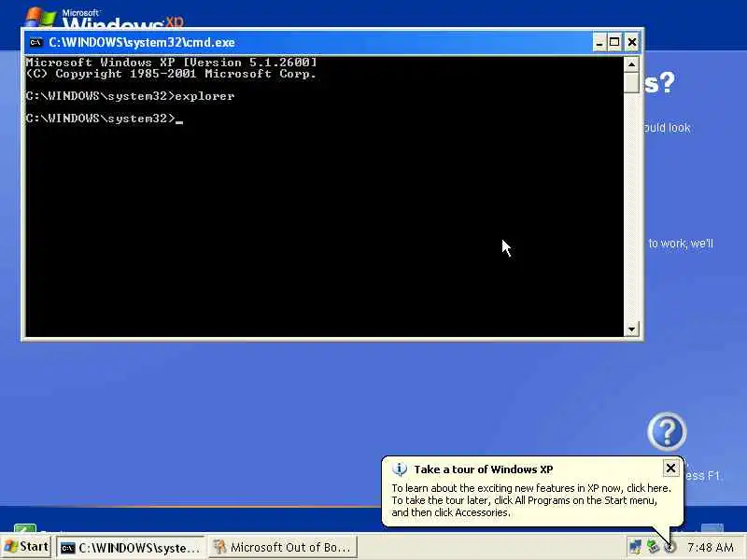Click the 'Take a tour of Windows XP' title

484,469
